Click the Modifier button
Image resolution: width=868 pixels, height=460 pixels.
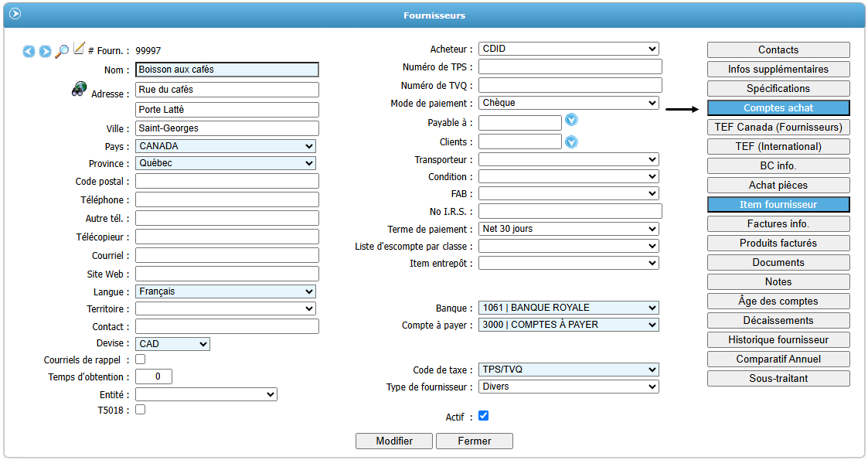pos(394,441)
